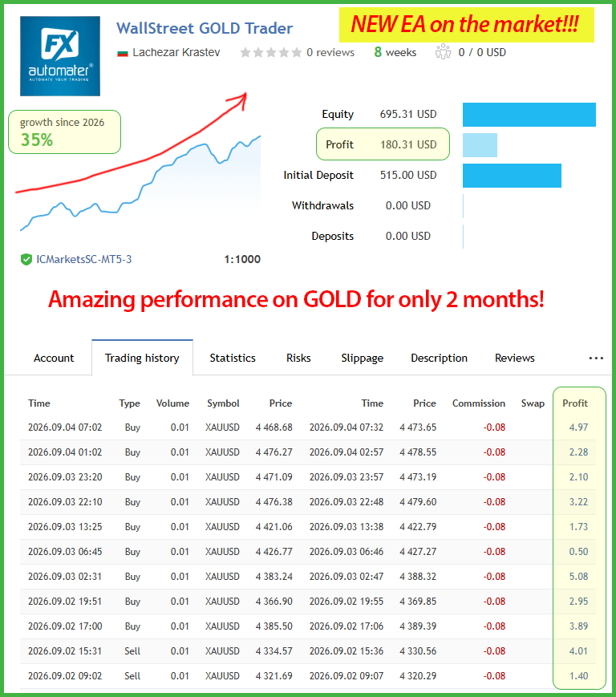This screenshot has height=697, width=616.
Task: Click the Equity blue bar
Action: click(529, 115)
